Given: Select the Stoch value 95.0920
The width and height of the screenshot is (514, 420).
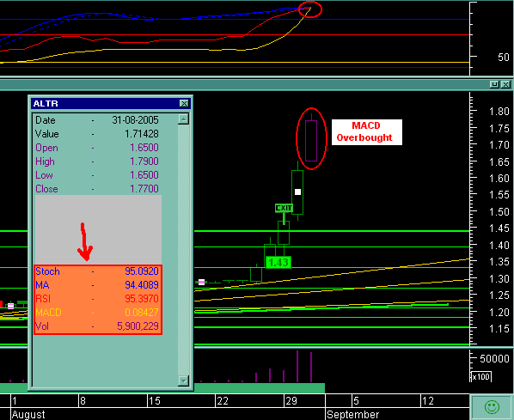Looking at the screenshot, I should pos(142,271).
